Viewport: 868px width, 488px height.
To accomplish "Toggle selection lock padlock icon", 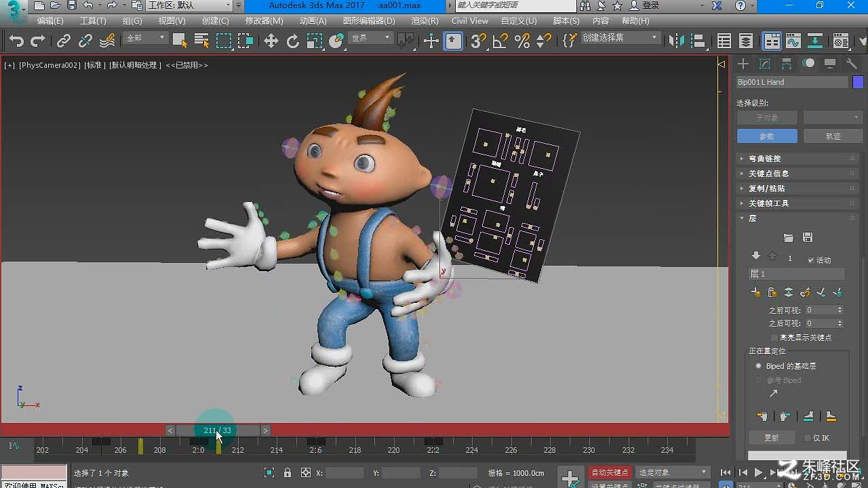I will [x=288, y=473].
